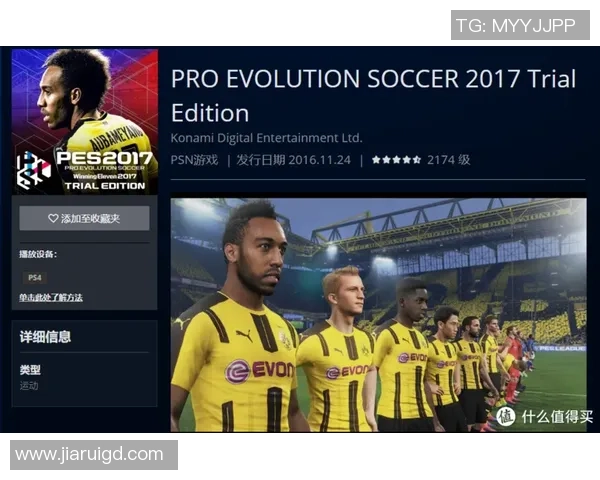Click the 2174 级 rating count

(x=448, y=160)
